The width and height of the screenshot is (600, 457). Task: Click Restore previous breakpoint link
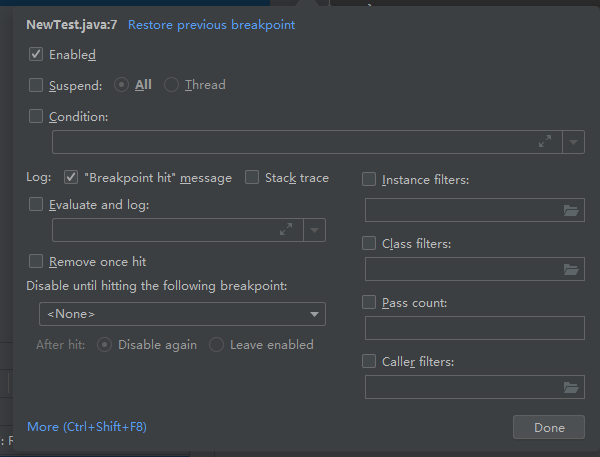[x=211, y=25]
